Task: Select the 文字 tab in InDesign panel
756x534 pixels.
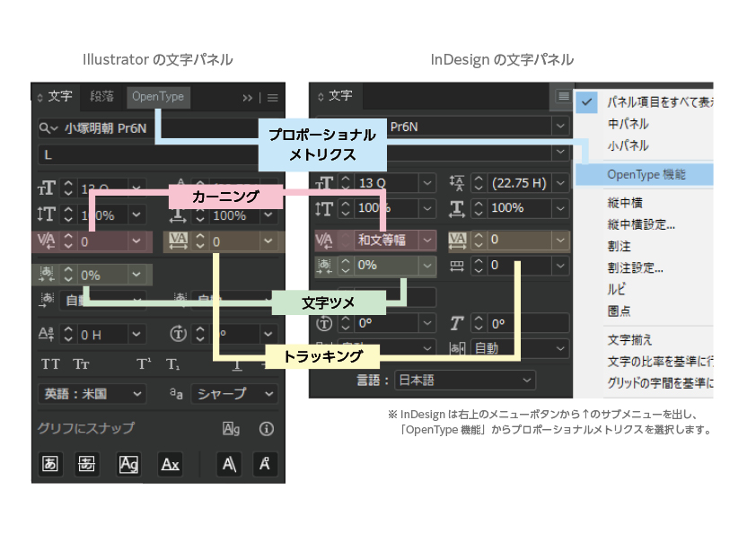Action: pos(340,95)
